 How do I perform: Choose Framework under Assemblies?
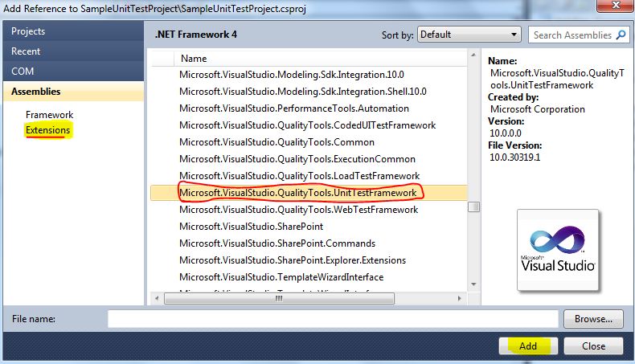[x=49, y=115]
